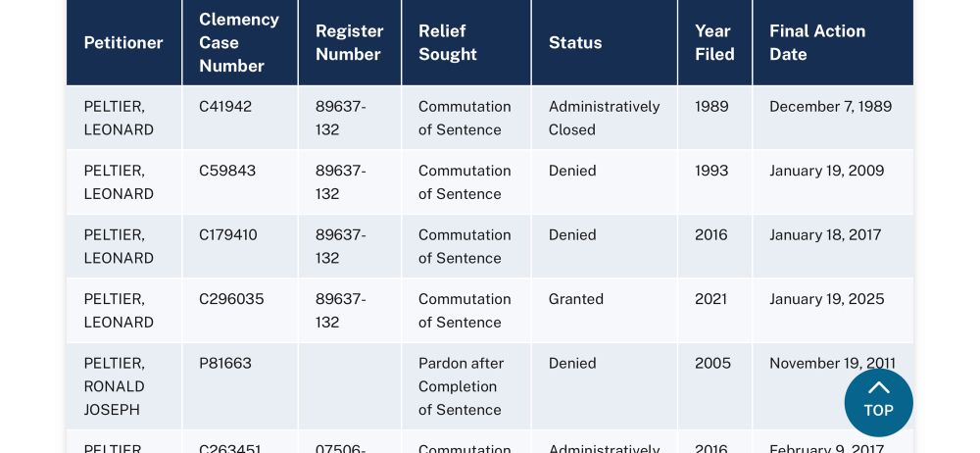Click the Year Filed column header

click(715, 42)
